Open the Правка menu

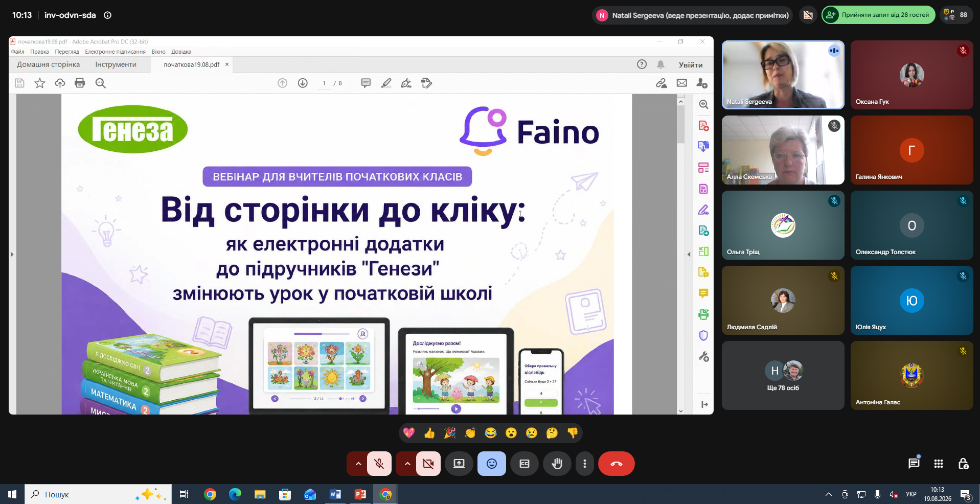coord(39,52)
